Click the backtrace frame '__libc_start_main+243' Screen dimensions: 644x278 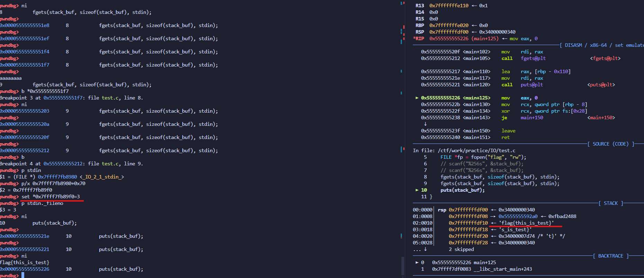(x=503, y=269)
